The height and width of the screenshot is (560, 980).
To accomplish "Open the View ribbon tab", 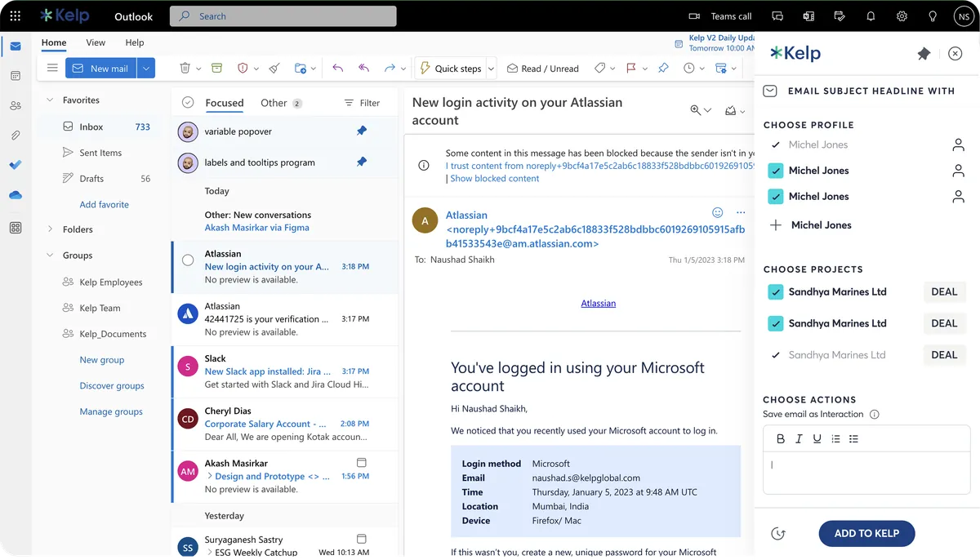I will pos(96,42).
